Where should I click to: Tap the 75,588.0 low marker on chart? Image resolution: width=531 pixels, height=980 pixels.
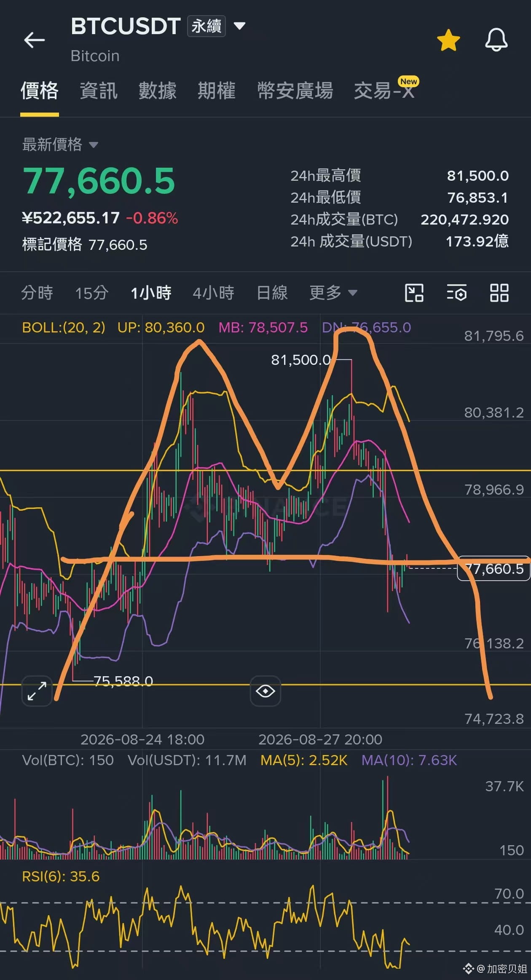(x=123, y=681)
